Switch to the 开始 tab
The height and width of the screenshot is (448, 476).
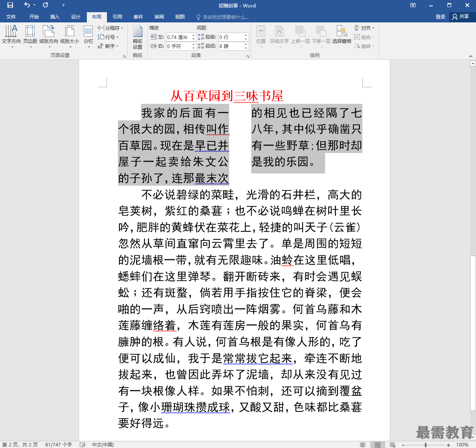[x=34, y=17]
